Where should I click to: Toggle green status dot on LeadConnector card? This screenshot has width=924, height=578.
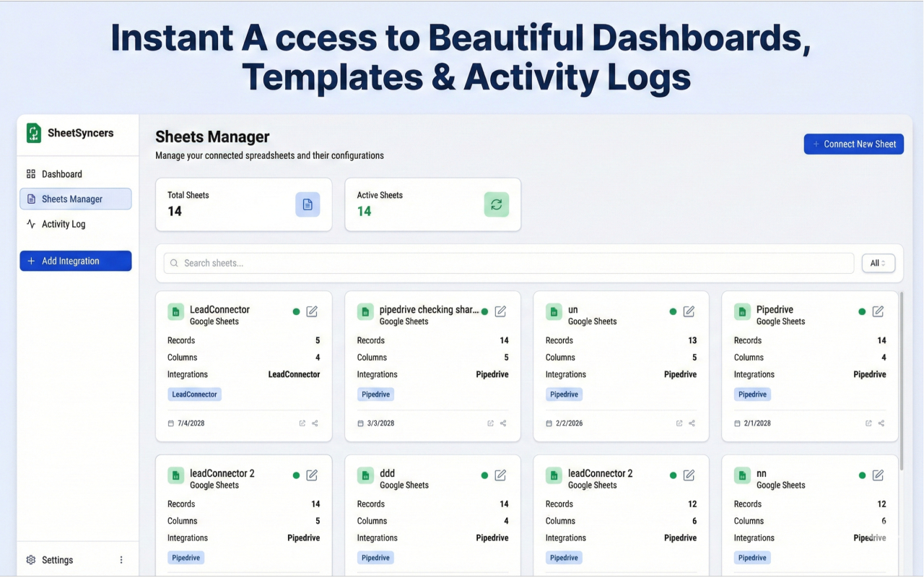pos(296,311)
